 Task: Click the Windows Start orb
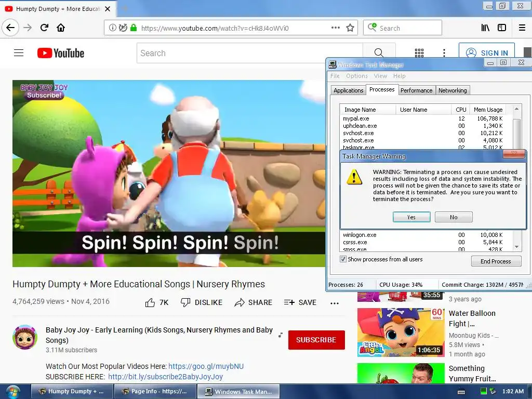coord(13,392)
